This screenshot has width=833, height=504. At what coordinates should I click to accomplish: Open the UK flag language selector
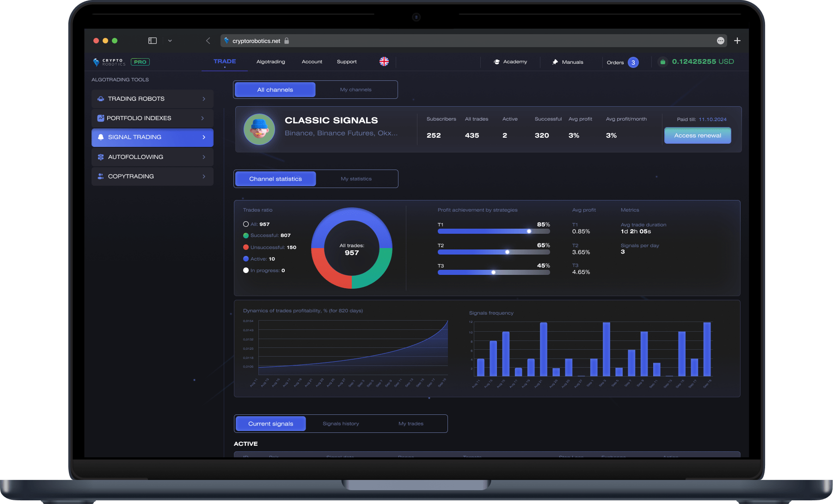pos(384,62)
